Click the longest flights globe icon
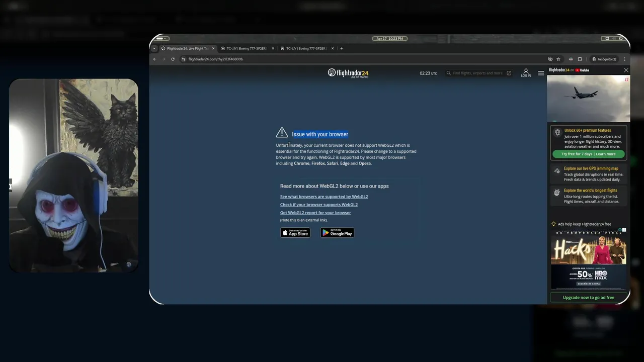The height and width of the screenshot is (362, 644). pos(557,193)
